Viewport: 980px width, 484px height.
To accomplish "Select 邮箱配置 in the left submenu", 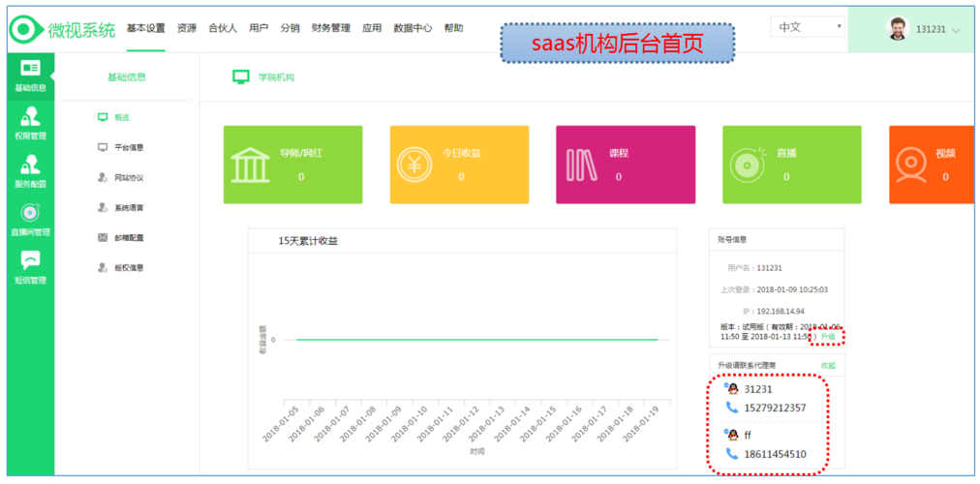I will (129, 237).
